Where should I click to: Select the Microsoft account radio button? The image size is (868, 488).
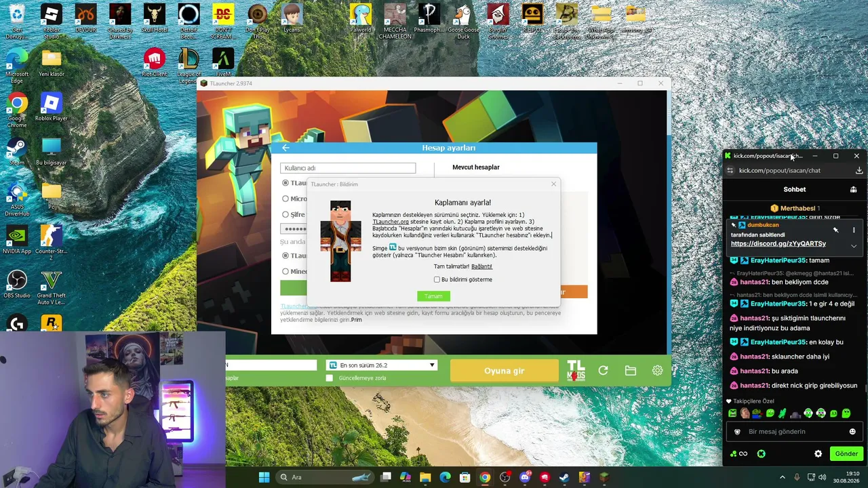click(x=285, y=199)
